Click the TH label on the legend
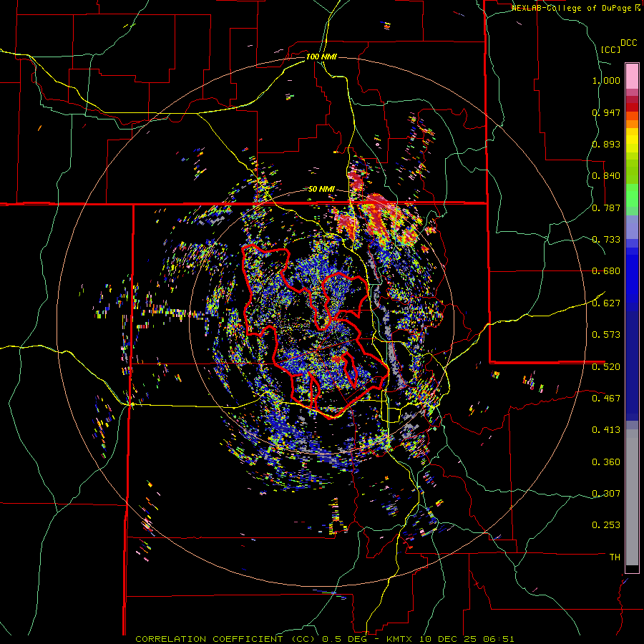644x644 pixels. [615, 557]
